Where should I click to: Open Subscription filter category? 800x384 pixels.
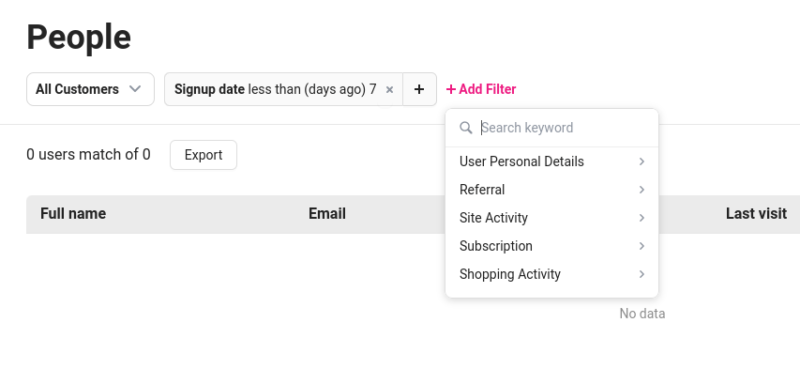(x=552, y=246)
